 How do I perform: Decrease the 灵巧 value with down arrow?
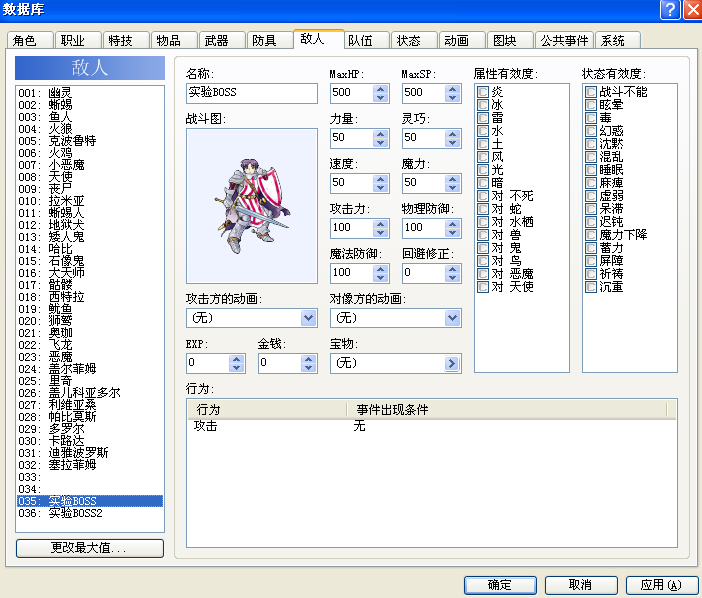point(453,143)
